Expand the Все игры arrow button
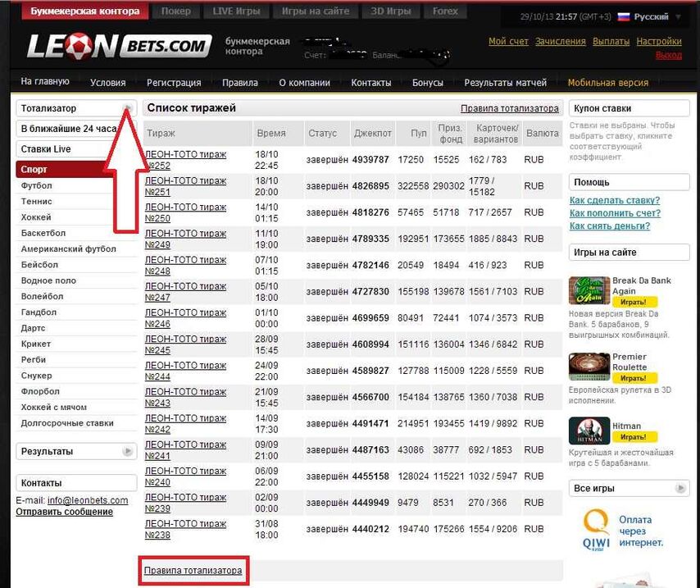This screenshot has width=700, height=588. pyautogui.click(x=680, y=488)
